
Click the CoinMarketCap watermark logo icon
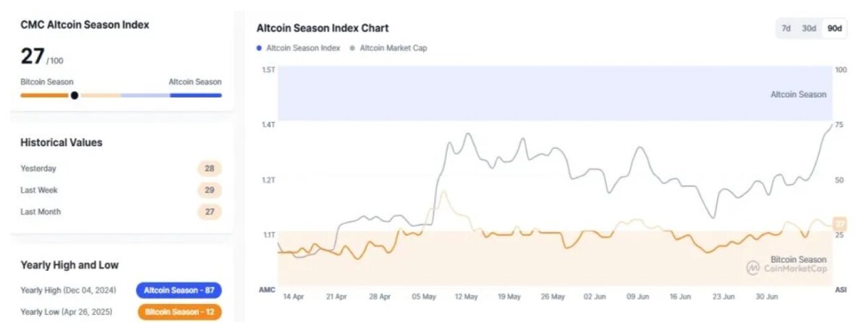tap(753, 268)
